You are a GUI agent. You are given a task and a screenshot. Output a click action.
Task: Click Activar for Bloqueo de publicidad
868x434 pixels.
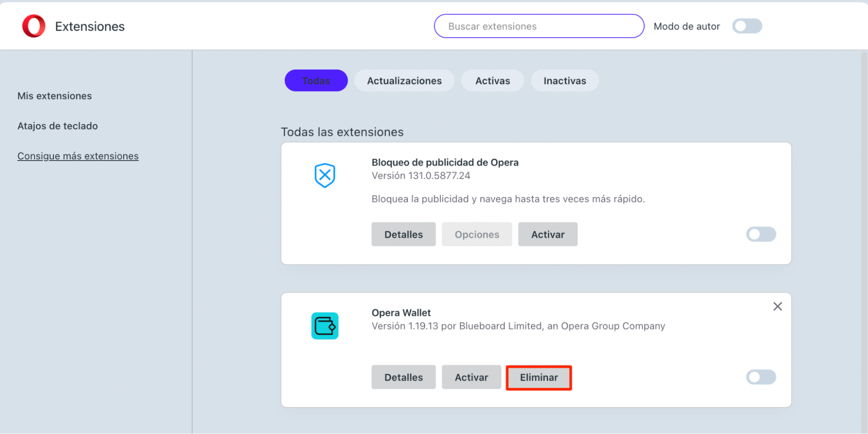tap(548, 234)
